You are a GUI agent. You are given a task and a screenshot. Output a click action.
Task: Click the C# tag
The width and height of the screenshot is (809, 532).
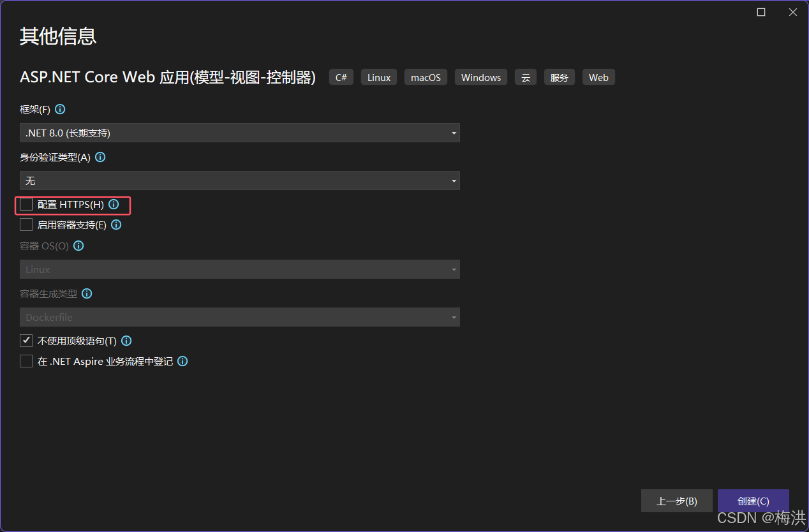341,77
